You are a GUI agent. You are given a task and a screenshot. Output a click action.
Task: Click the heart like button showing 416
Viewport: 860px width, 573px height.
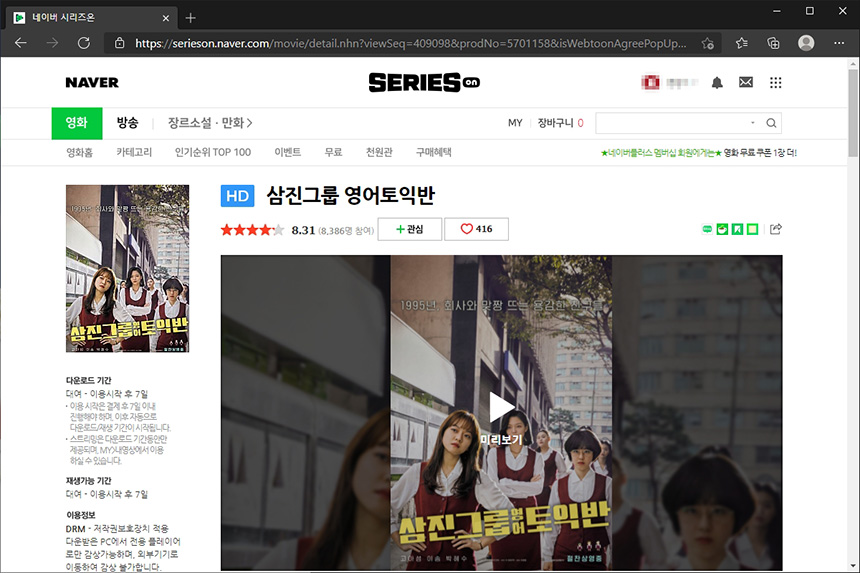(x=476, y=229)
